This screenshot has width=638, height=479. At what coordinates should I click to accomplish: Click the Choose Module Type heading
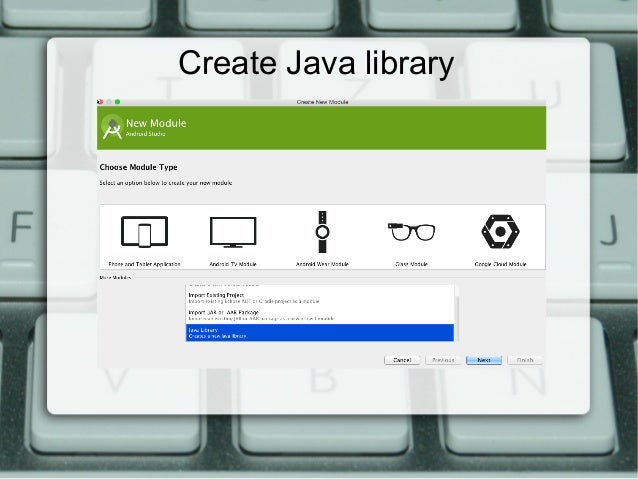point(138,167)
